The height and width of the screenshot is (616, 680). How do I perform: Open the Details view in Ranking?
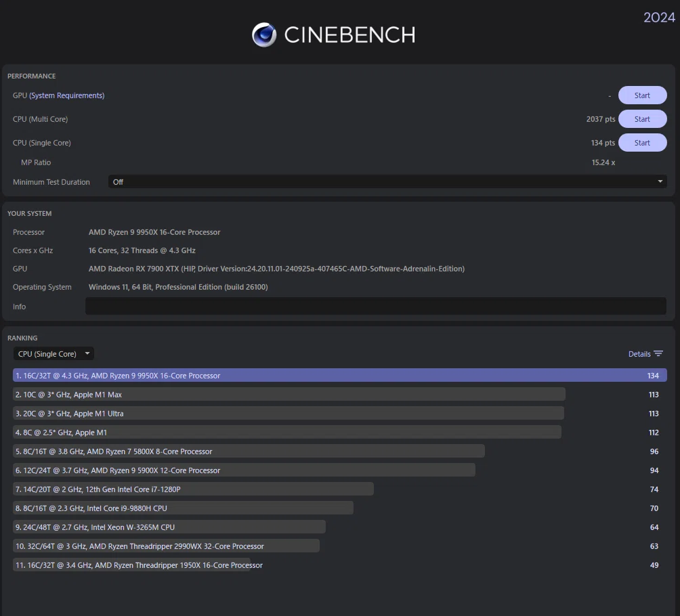click(x=645, y=354)
